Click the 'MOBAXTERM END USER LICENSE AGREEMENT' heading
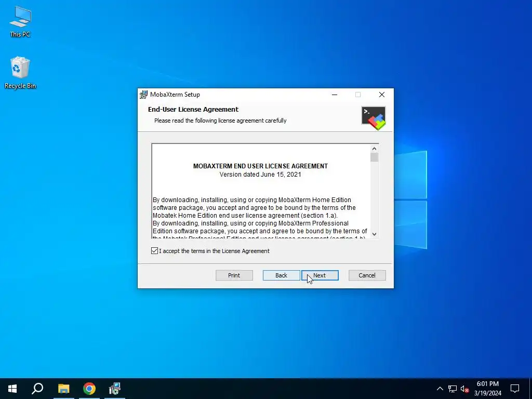 click(x=260, y=166)
